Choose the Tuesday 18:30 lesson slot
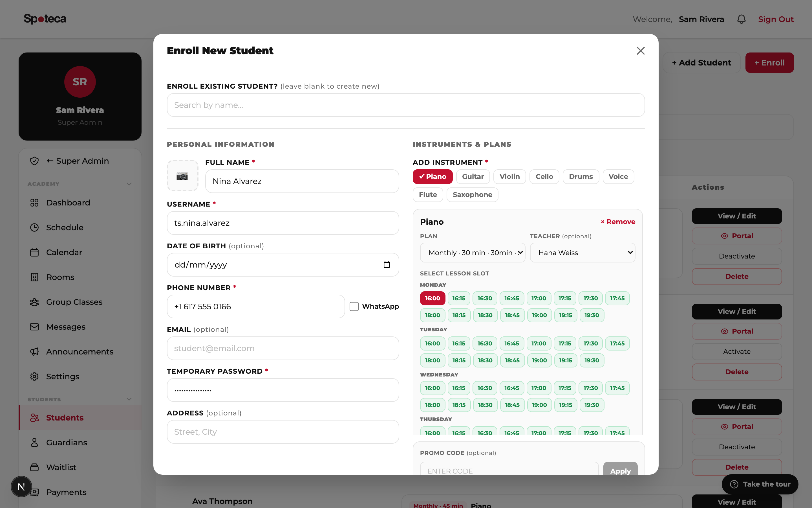Viewport: 812px width, 508px height. coord(485,360)
